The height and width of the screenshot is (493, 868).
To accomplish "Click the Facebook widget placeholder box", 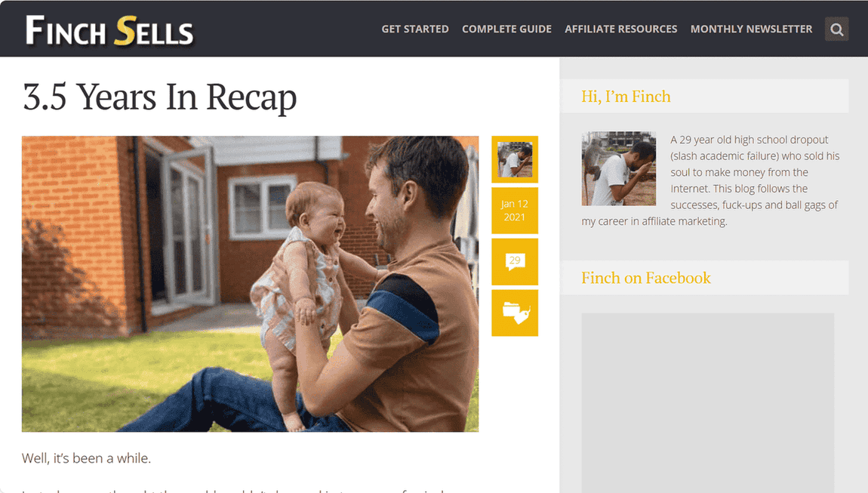I will 707,402.
